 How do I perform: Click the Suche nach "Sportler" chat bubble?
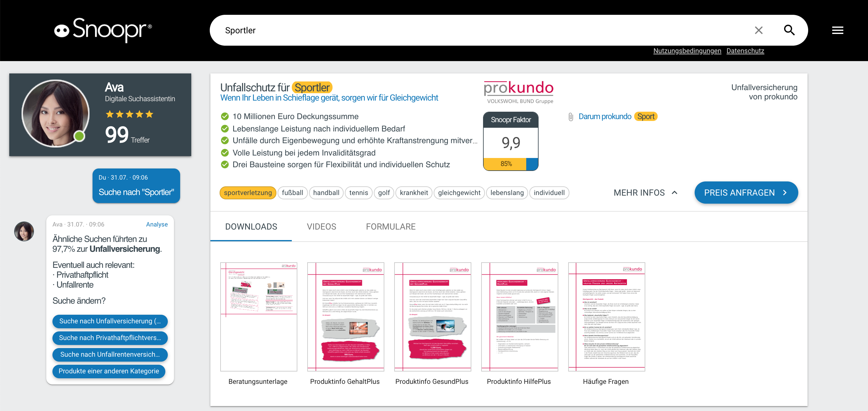(136, 186)
